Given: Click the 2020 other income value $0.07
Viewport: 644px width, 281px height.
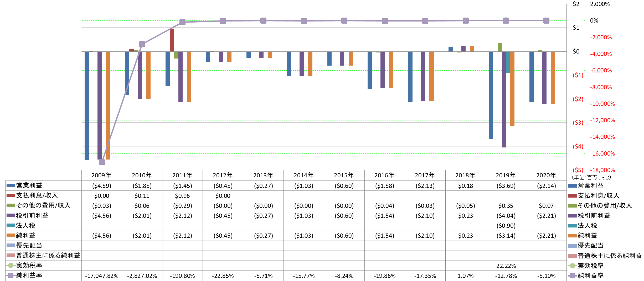Looking at the screenshot, I should pyautogui.click(x=546, y=206).
